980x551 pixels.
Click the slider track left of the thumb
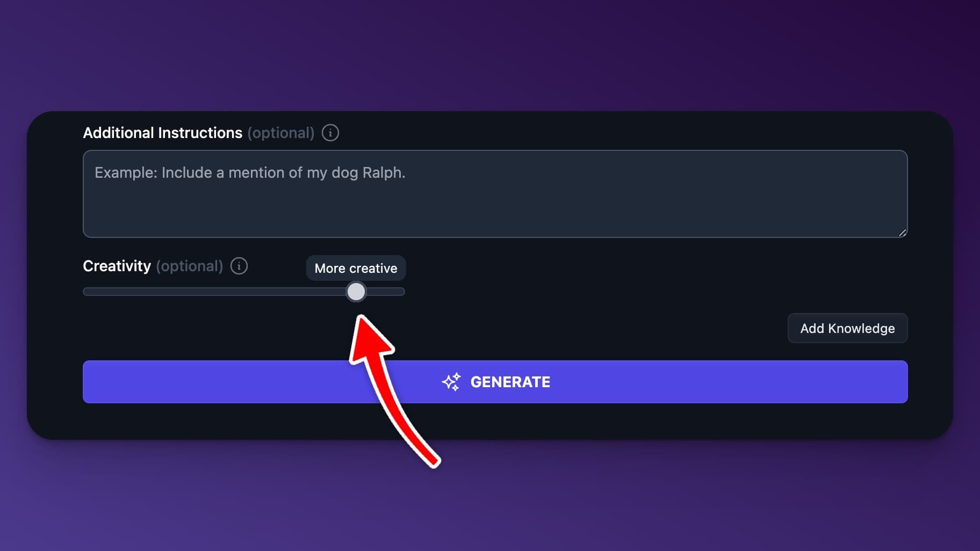(x=215, y=292)
